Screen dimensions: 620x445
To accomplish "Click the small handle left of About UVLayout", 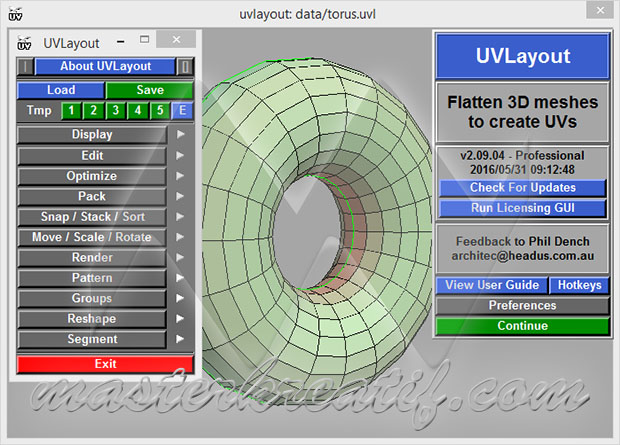I will point(25,66).
